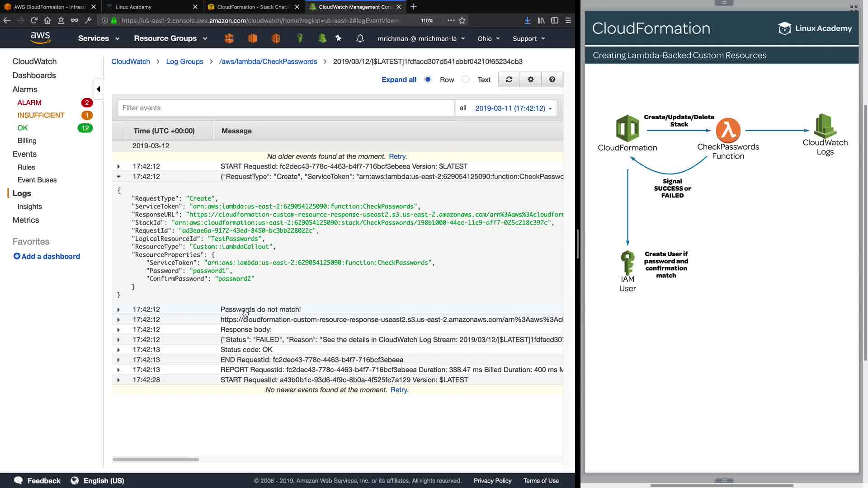Click the Expand all link
The height and width of the screenshot is (488, 868).
[x=399, y=80]
